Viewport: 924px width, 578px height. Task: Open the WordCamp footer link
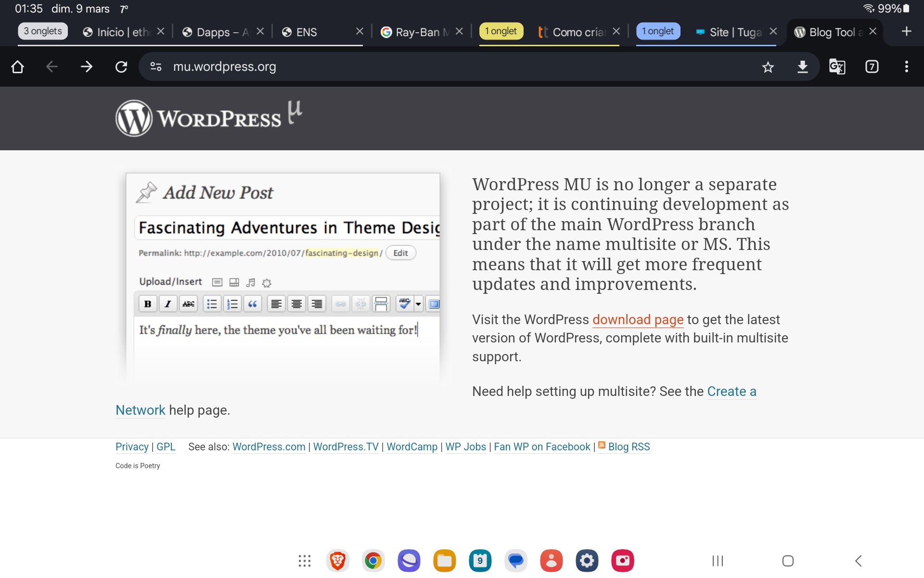click(411, 447)
